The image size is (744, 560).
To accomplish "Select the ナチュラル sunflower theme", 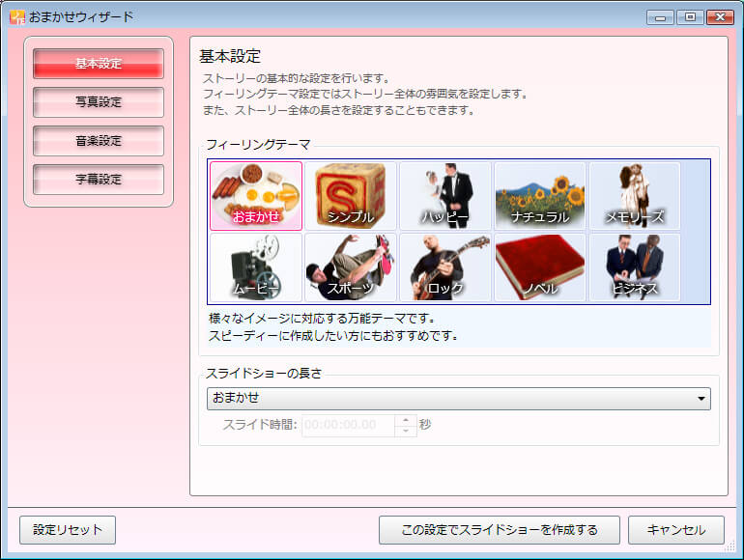I will 540,196.
